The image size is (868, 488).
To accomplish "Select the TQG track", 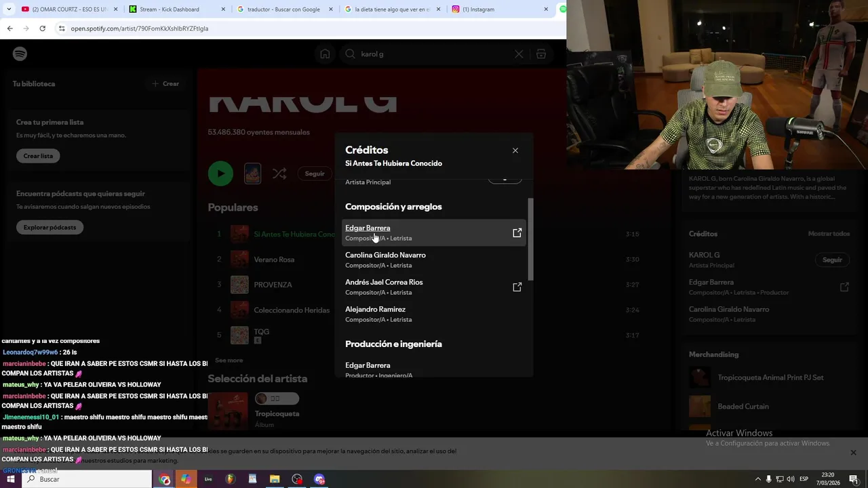I will point(261,331).
